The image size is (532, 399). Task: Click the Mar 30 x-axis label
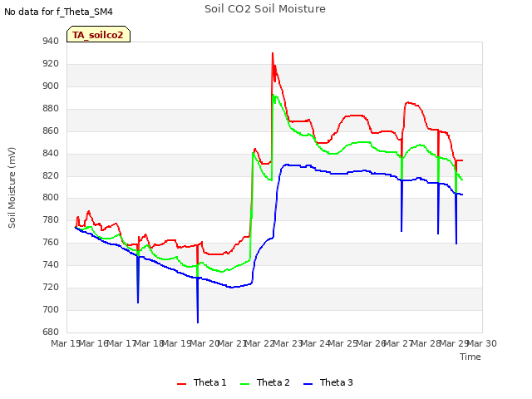[x=482, y=343]
